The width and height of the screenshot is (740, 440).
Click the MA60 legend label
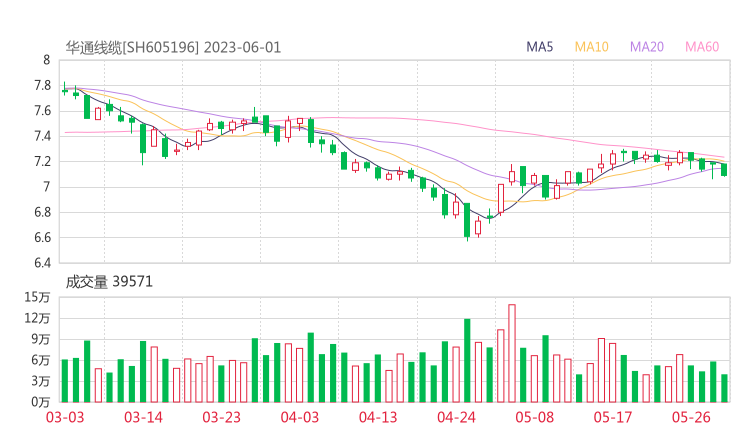702,47
